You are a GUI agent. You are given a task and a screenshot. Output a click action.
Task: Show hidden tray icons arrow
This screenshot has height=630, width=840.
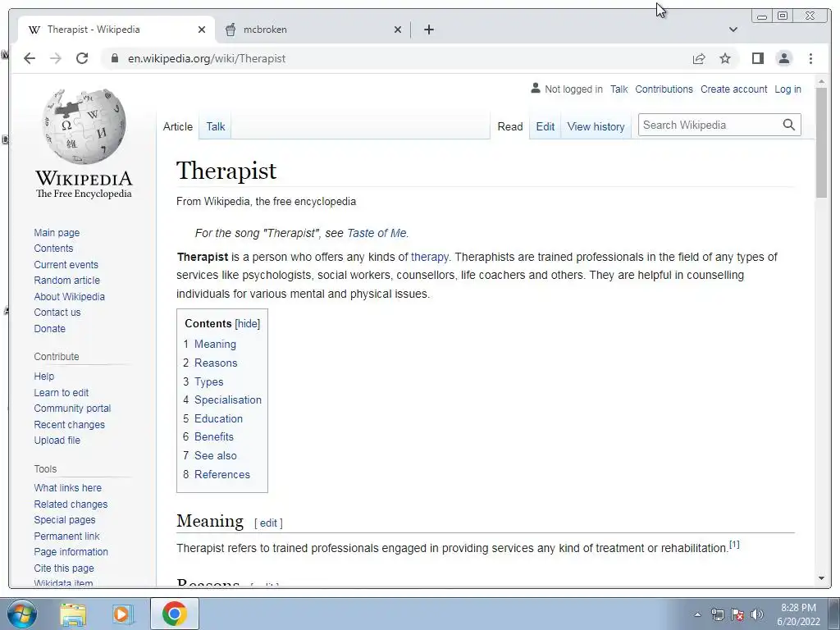tap(697, 614)
